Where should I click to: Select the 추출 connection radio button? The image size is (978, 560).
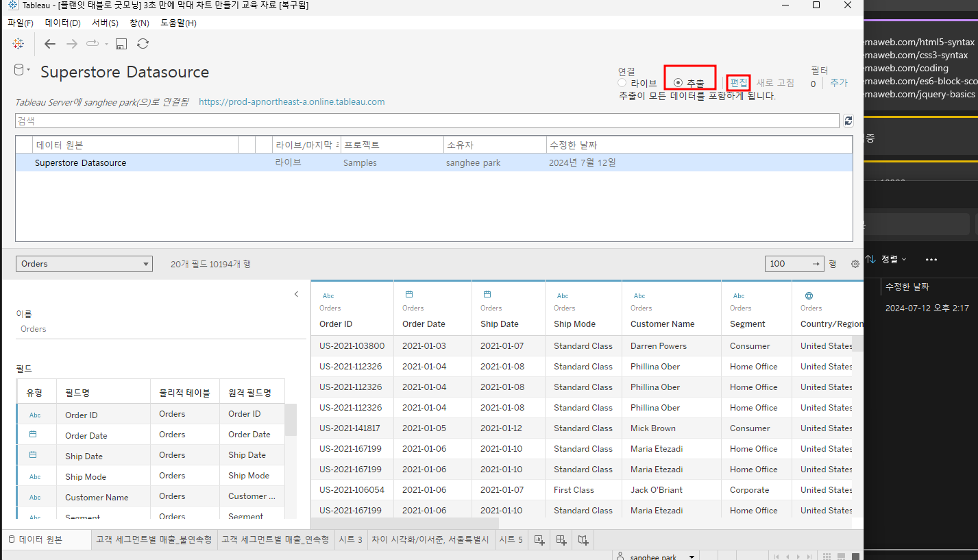point(679,83)
